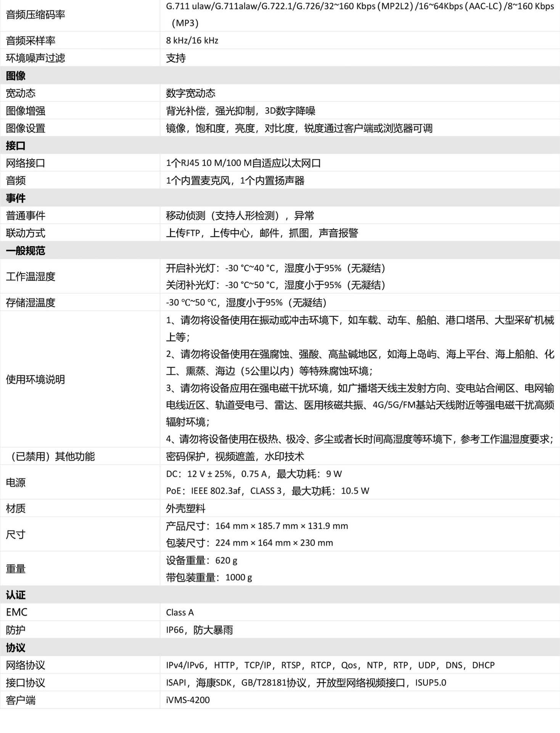Select the 认证 section header
Image resolution: width=560 pixels, height=733 pixels.
click(x=16, y=595)
